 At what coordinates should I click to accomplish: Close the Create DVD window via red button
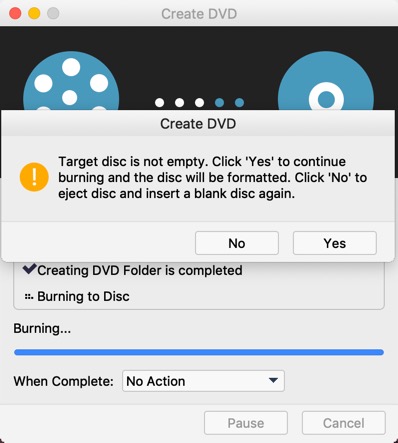pyautogui.click(x=15, y=14)
